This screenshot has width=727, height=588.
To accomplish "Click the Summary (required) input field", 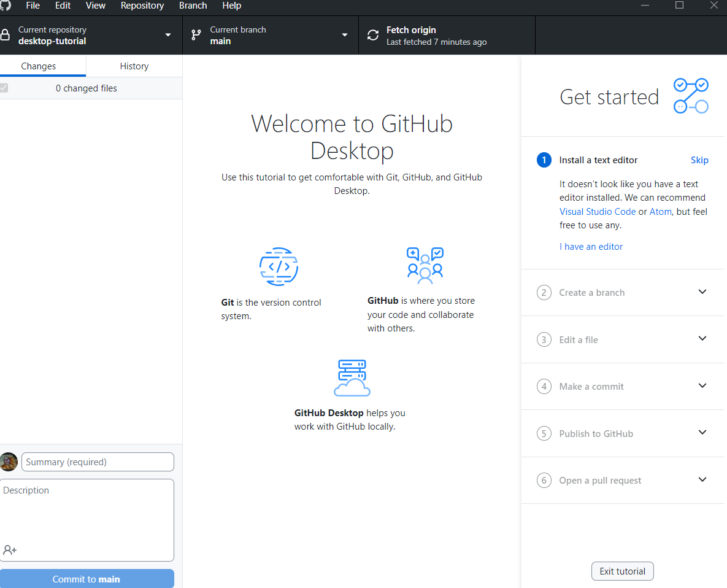I will click(x=98, y=462).
